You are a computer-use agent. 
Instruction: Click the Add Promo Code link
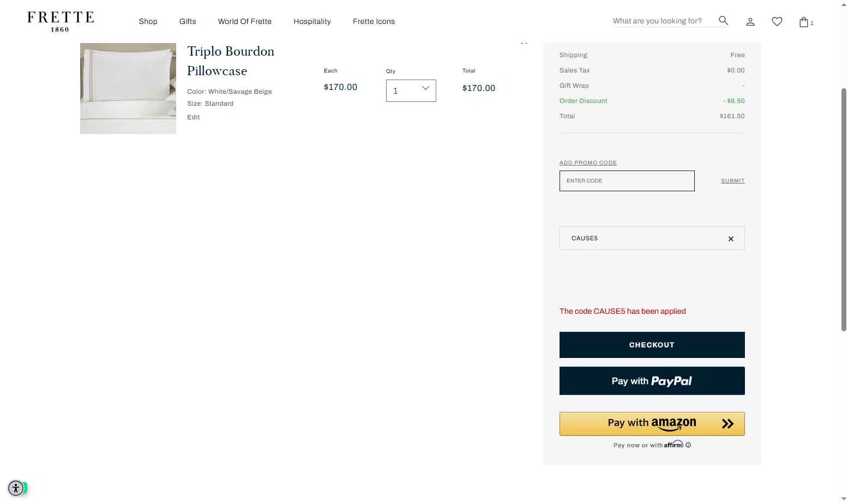pyautogui.click(x=588, y=163)
